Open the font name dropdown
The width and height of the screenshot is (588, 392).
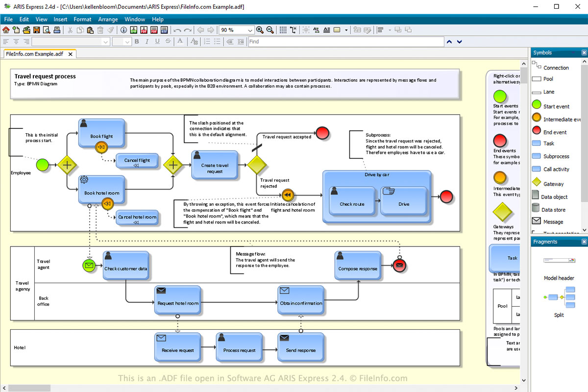point(71,42)
